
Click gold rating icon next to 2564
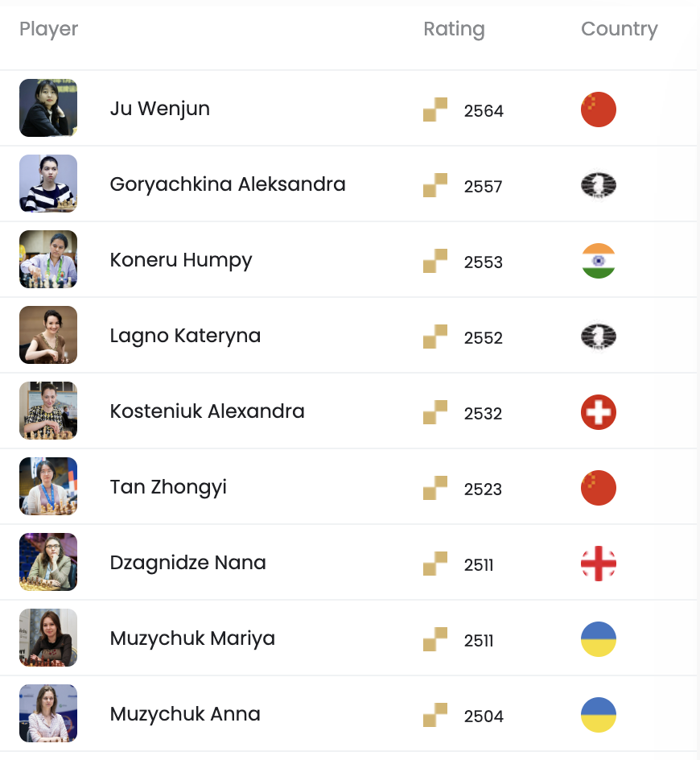435,109
